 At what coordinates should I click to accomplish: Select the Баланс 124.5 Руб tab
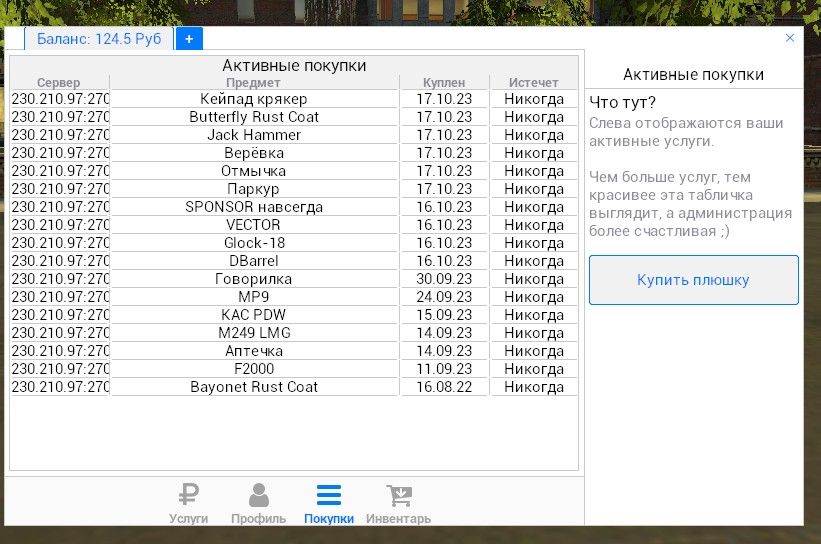point(99,39)
